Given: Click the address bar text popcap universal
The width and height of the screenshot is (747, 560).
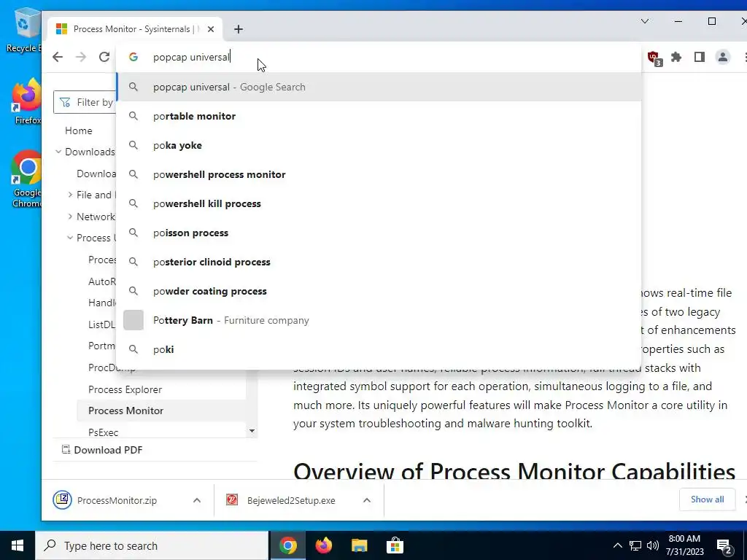Looking at the screenshot, I should 191,57.
